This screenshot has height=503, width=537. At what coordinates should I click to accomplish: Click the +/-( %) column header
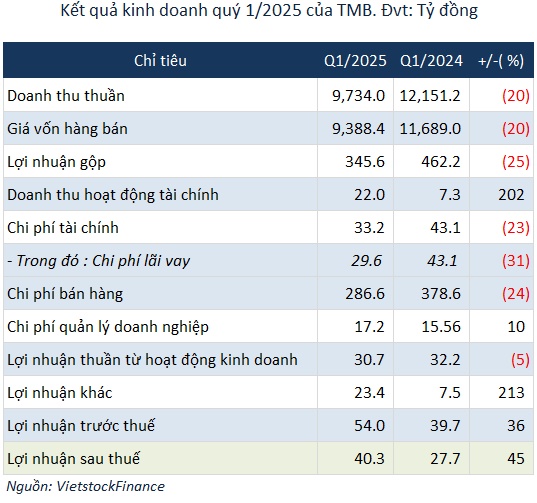[501, 61]
